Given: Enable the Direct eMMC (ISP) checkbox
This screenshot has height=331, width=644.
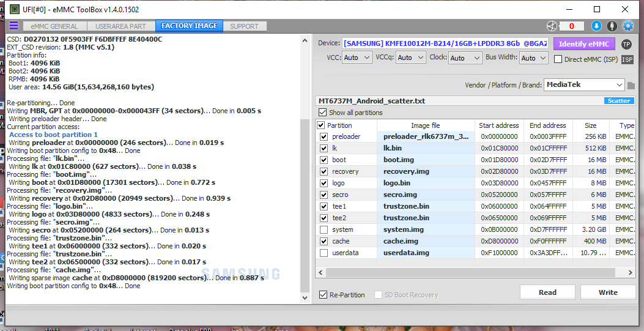Looking at the screenshot, I should [558, 59].
